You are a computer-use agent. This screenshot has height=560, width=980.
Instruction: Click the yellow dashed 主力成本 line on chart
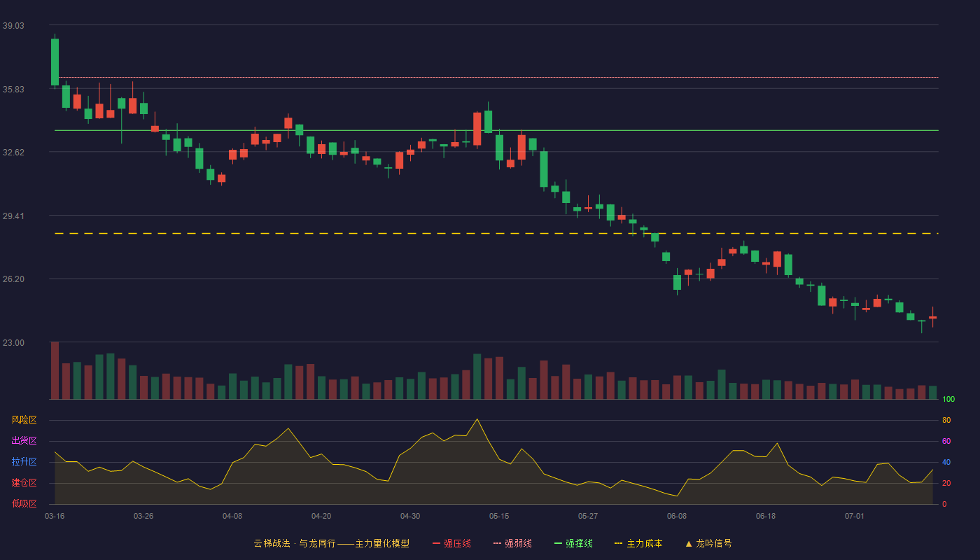pyautogui.click(x=496, y=233)
